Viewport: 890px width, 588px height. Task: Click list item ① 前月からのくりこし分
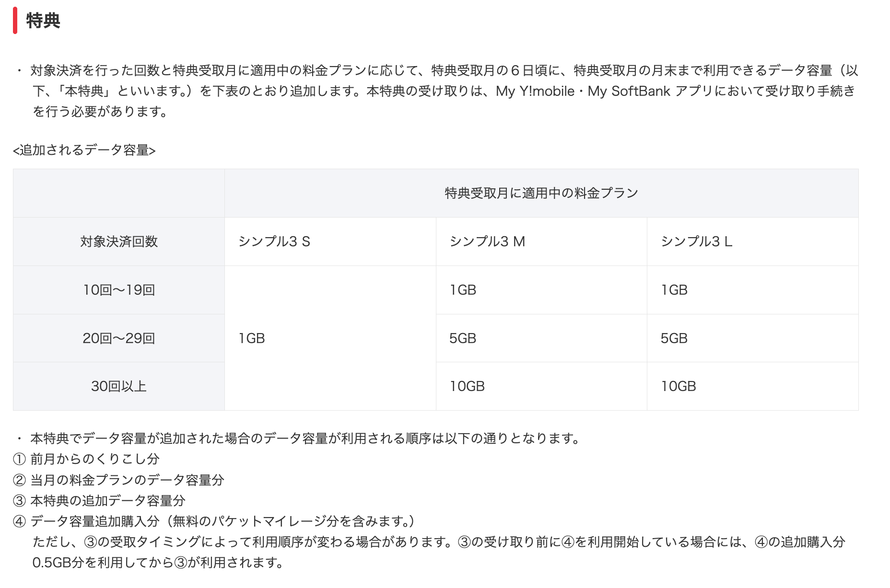coord(86,459)
